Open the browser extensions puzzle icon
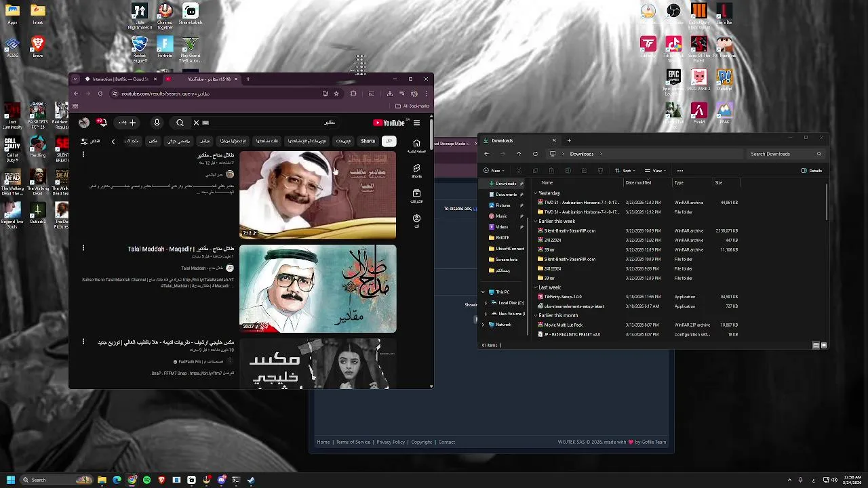 coord(353,94)
